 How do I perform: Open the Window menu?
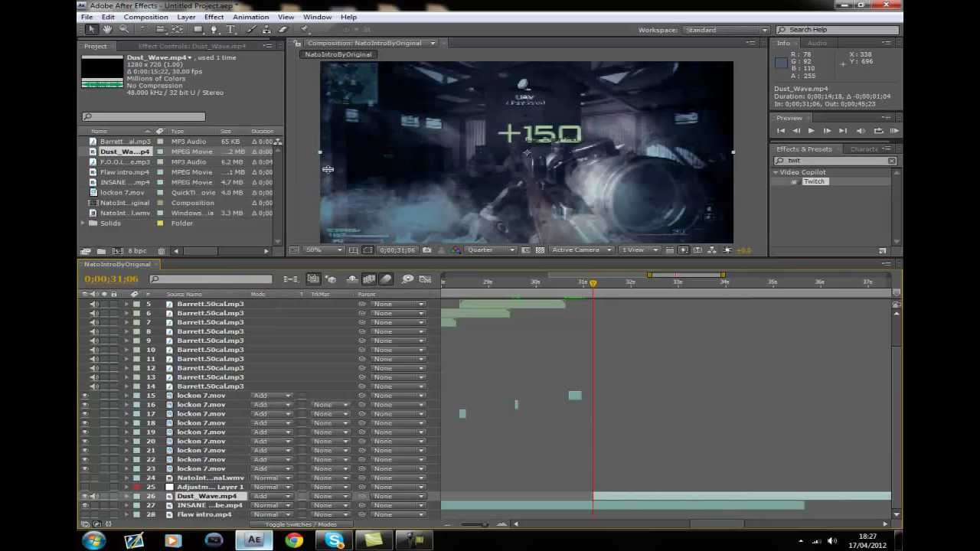coord(317,17)
